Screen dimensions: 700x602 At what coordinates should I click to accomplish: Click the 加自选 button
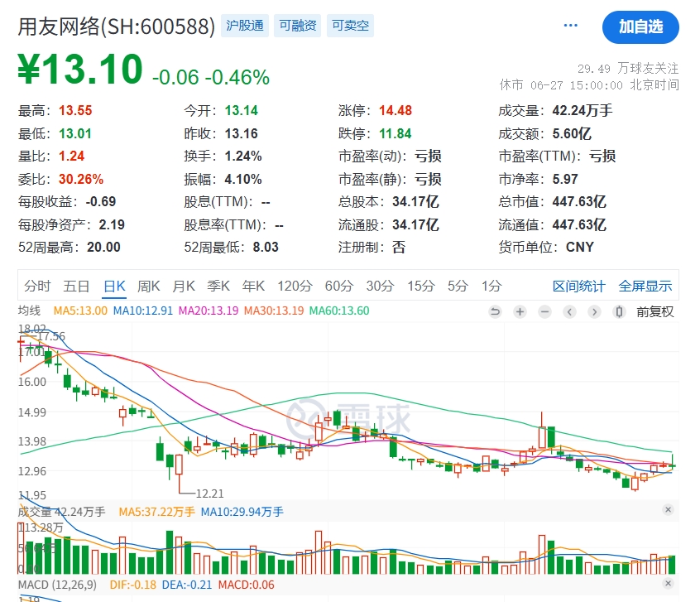[x=640, y=26]
